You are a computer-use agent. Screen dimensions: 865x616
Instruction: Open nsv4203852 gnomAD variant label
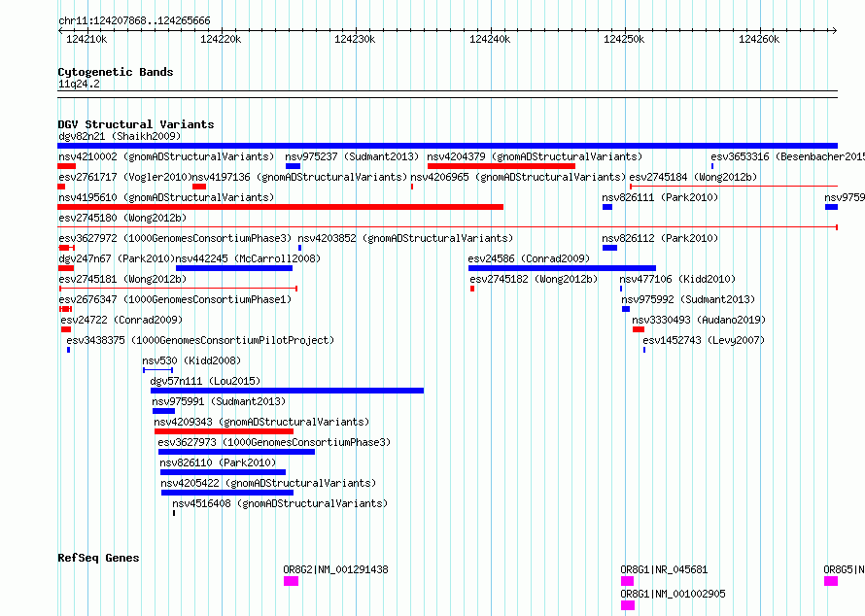point(405,238)
